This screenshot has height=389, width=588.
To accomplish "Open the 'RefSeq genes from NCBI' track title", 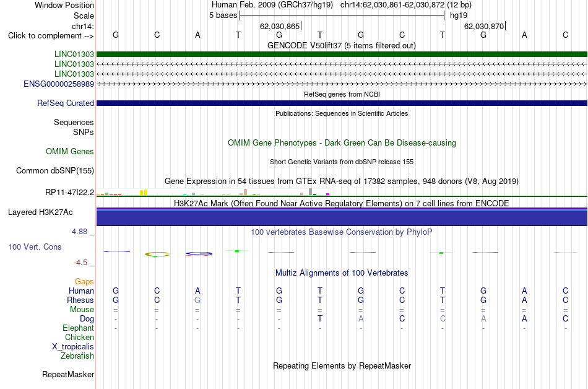I will (x=342, y=94).
